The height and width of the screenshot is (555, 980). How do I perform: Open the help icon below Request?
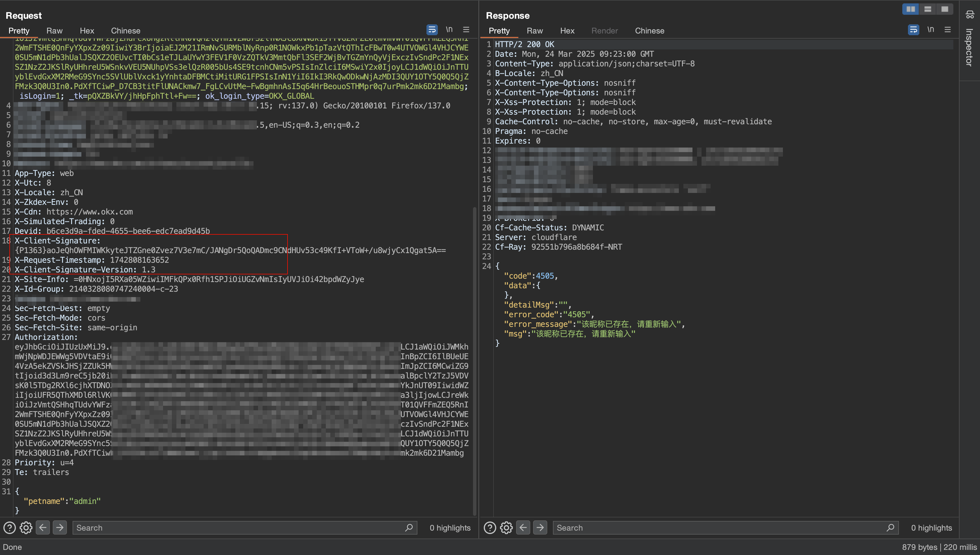(x=10, y=527)
